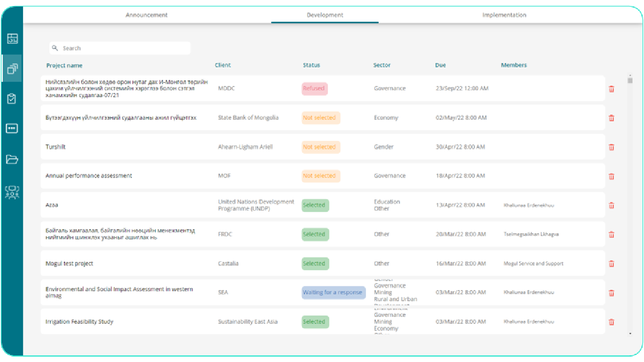Focus the Search input field

coord(120,48)
